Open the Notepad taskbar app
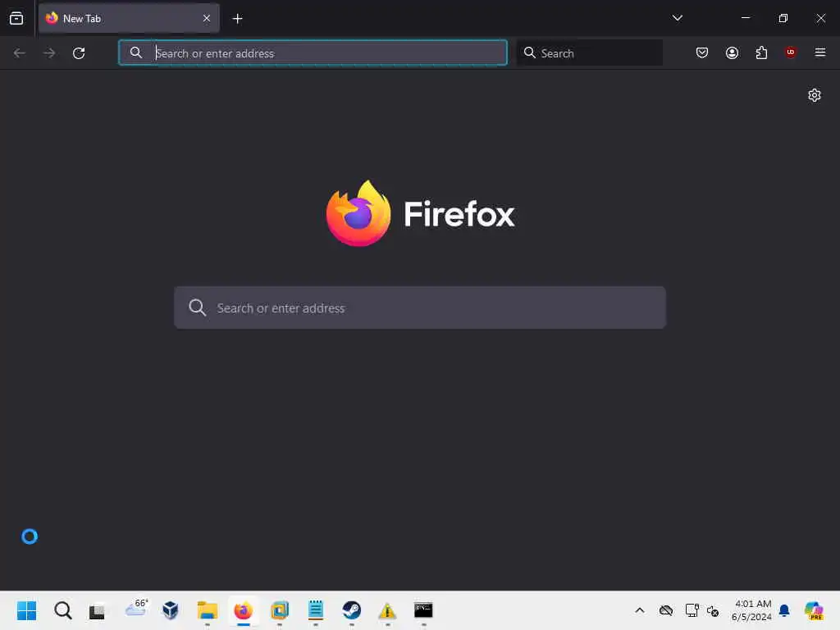The image size is (840, 630). pyautogui.click(x=316, y=610)
